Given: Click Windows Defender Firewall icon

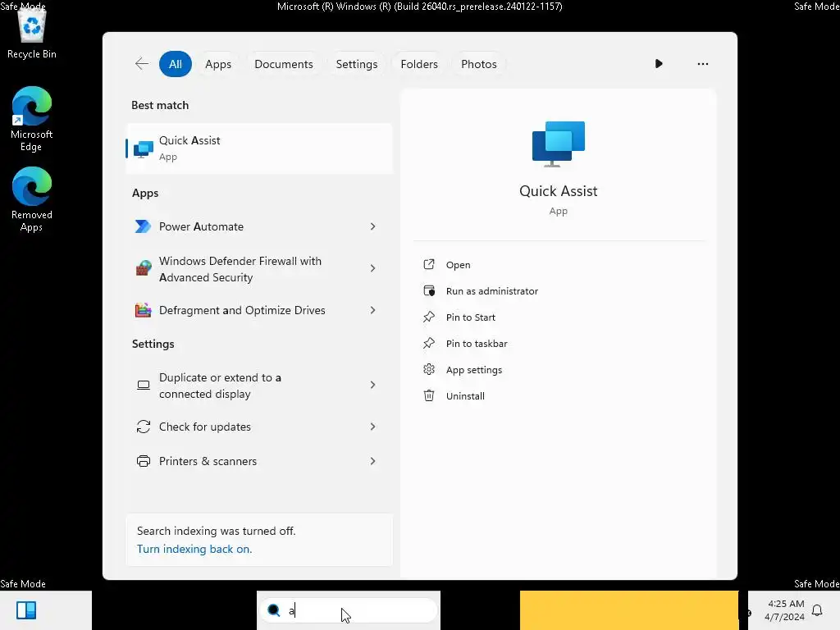Looking at the screenshot, I should pyautogui.click(x=143, y=268).
